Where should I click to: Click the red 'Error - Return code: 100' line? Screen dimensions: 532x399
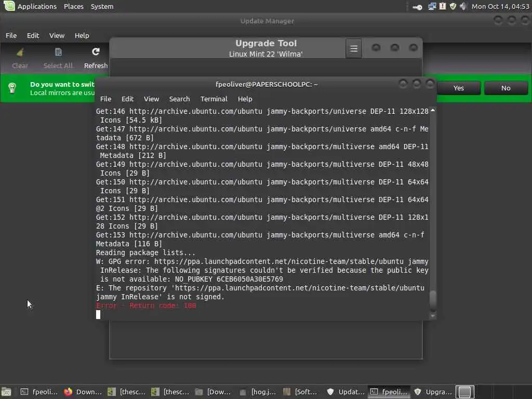pos(146,305)
